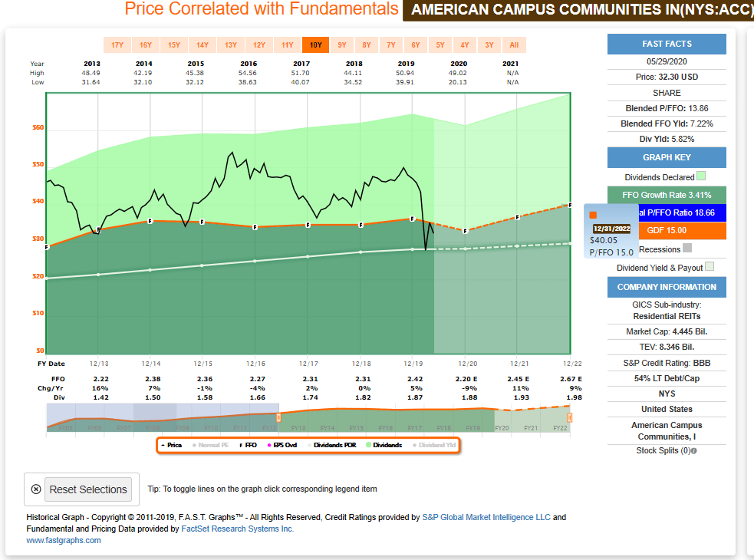Open the FactSet Research Systems Inc. link
Image resolution: width=754 pixels, height=560 pixels.
click(x=238, y=529)
